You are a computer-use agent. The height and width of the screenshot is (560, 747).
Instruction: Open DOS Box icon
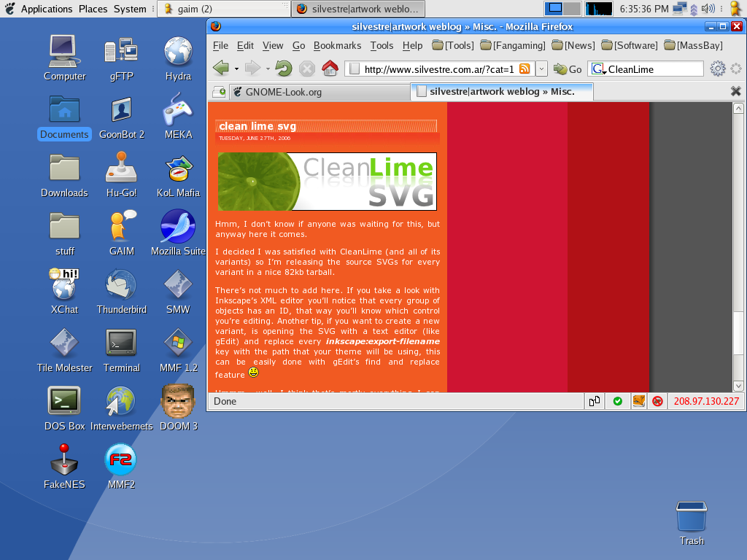tap(64, 408)
